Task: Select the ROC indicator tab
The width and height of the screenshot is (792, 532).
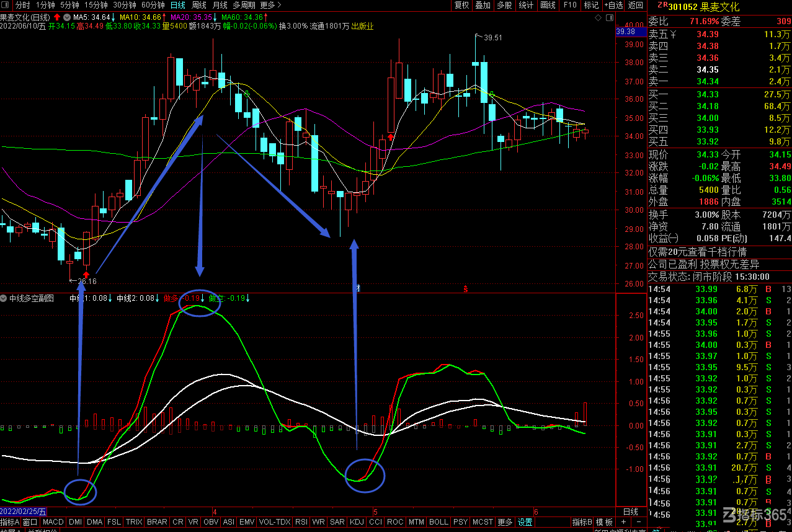Action: point(395,522)
